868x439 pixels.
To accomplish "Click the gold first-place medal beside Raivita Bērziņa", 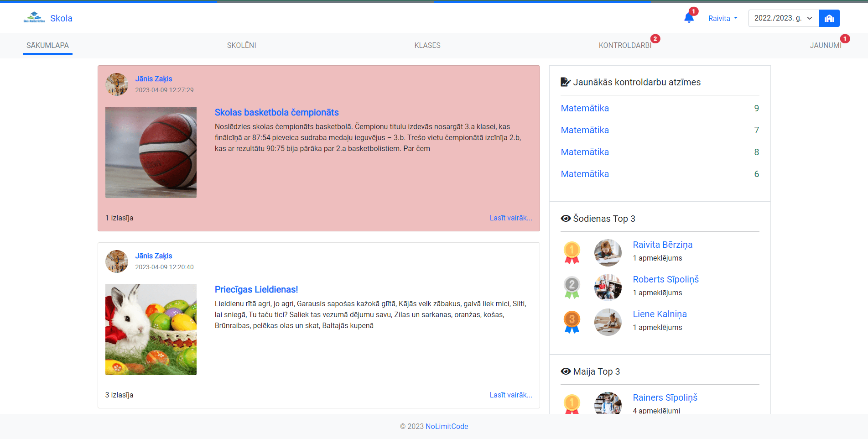I will coord(572,252).
